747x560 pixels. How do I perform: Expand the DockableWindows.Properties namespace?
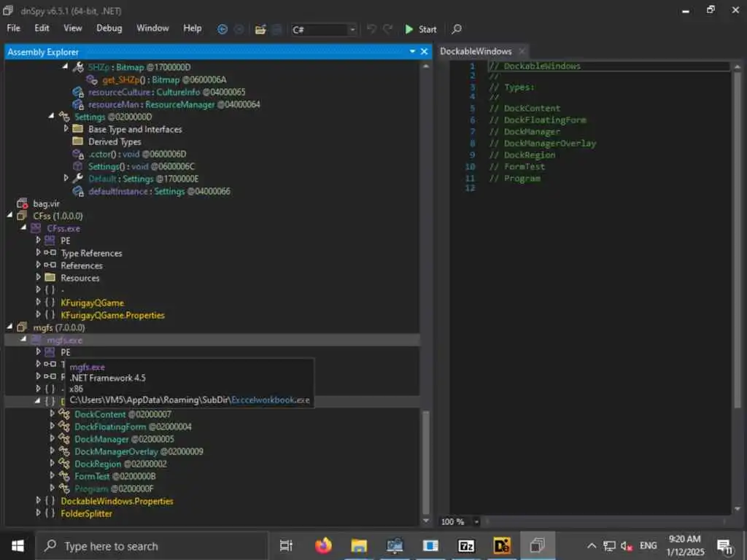coord(38,500)
